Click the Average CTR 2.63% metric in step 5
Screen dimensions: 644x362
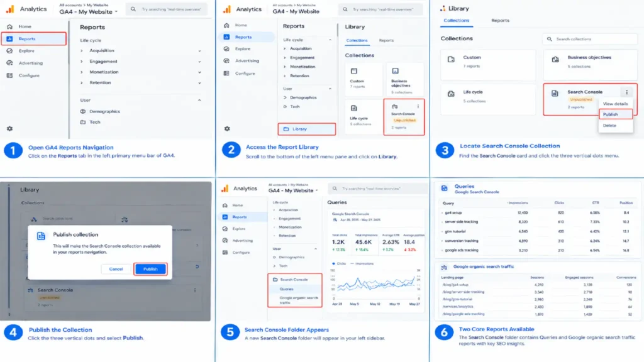tap(391, 242)
